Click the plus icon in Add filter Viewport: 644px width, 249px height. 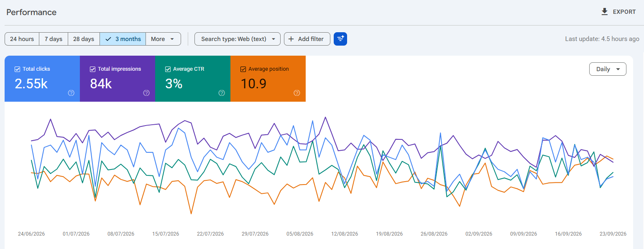[291, 39]
